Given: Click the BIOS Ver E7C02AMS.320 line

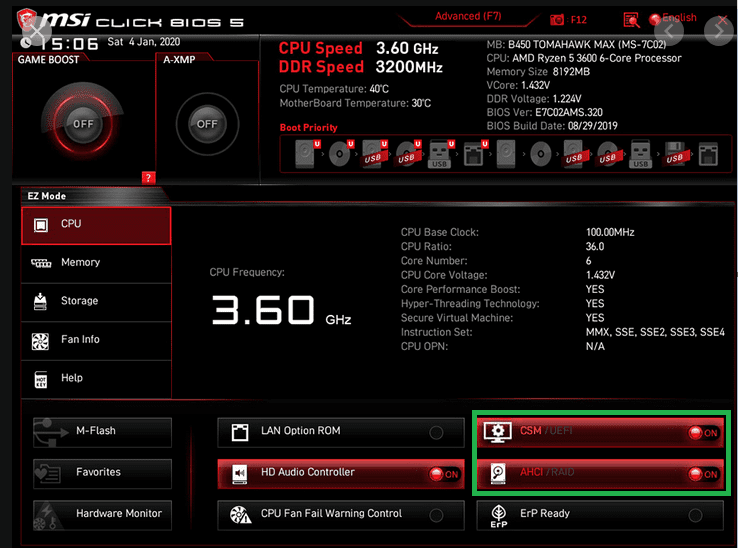Looking at the screenshot, I should (545, 113).
